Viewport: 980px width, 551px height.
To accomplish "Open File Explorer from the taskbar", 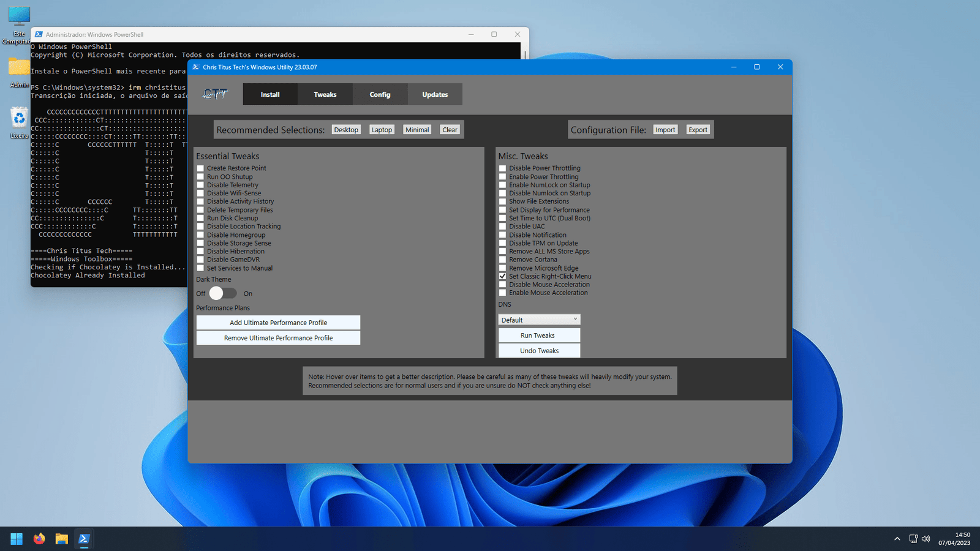I will tap(62, 539).
